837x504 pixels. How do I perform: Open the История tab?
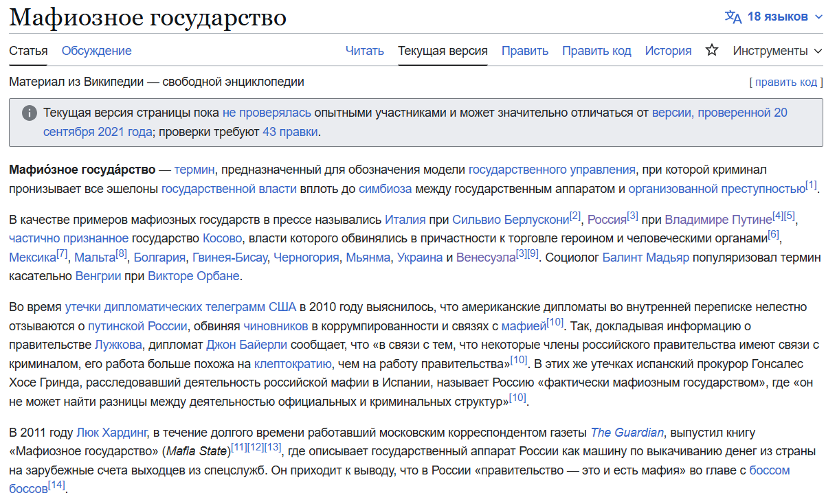tap(668, 50)
